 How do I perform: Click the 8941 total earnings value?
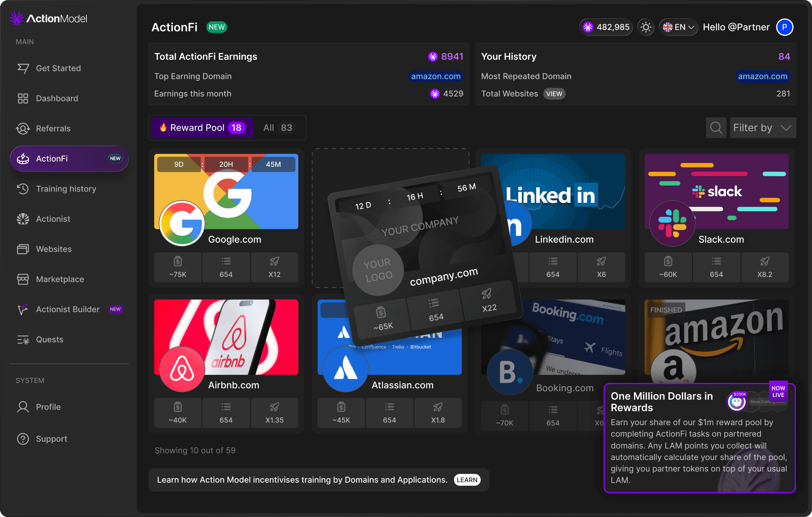(452, 57)
